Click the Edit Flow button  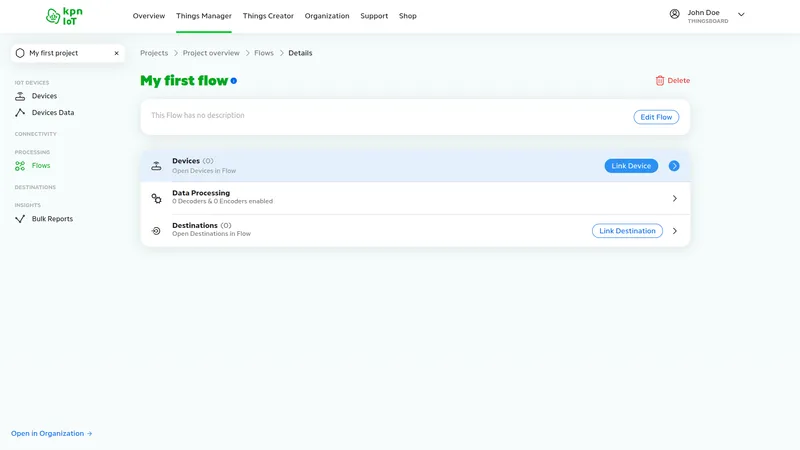click(x=656, y=117)
